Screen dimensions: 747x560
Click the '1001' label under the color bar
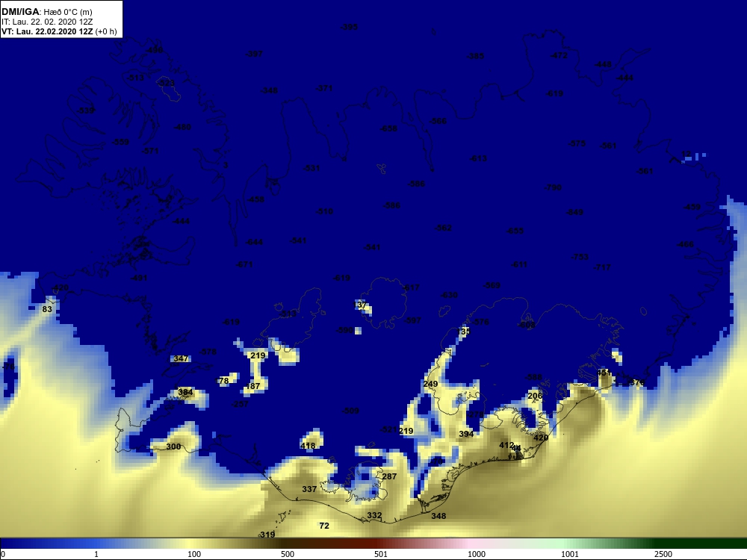coord(570,554)
